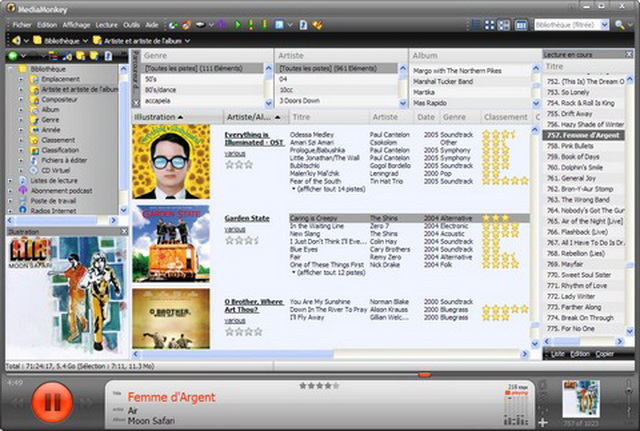Select 3 Doors Down in the Artiste list

(337, 100)
